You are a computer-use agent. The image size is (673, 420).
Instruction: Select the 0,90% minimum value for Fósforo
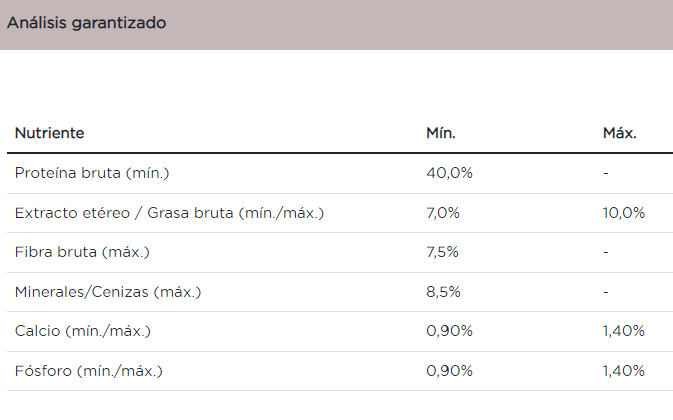click(447, 371)
